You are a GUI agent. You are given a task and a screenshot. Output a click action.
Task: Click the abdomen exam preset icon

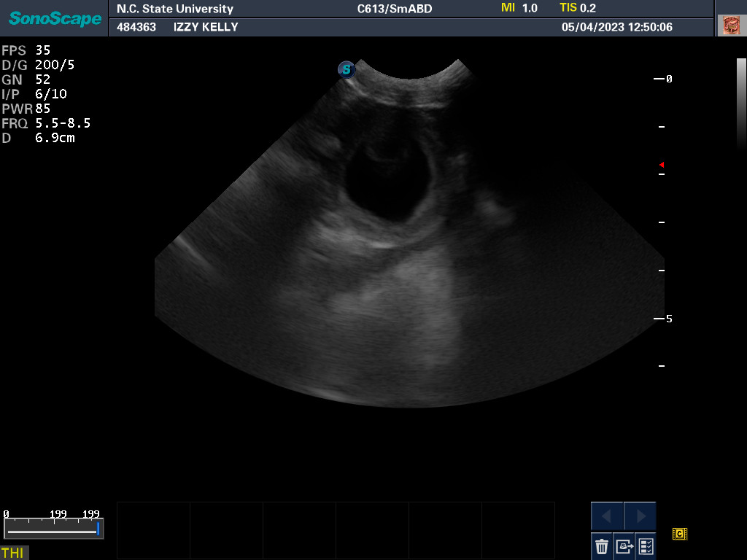[730, 26]
